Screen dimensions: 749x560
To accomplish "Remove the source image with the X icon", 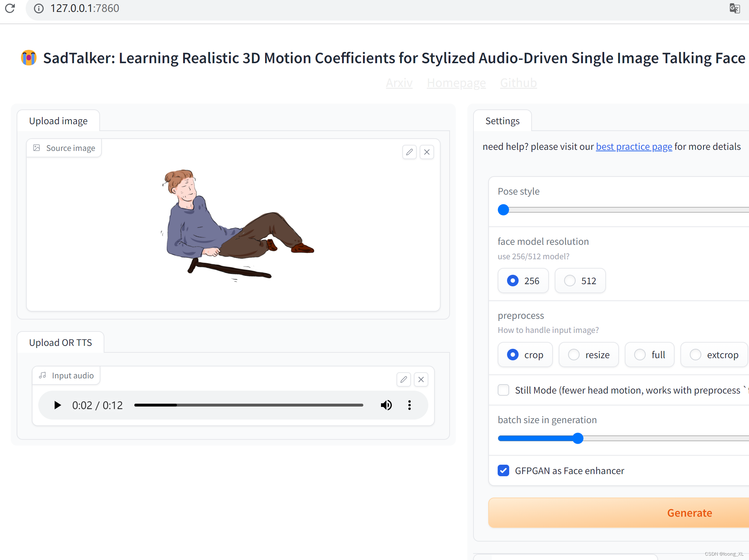I will tap(427, 152).
